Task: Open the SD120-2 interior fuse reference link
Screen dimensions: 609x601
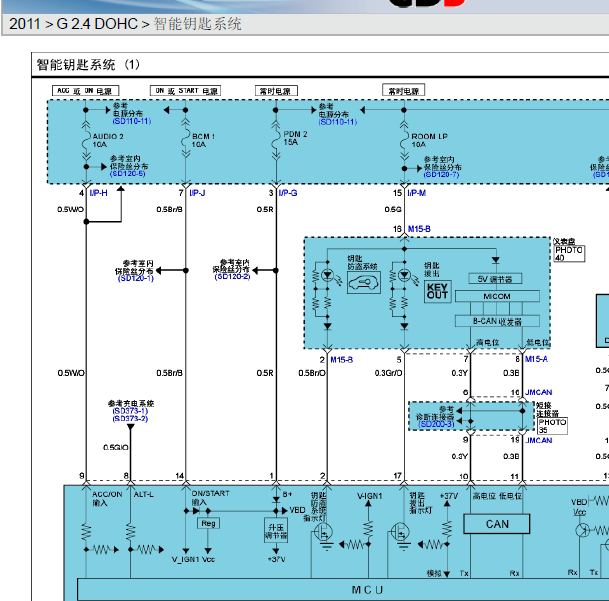Action: (232, 276)
